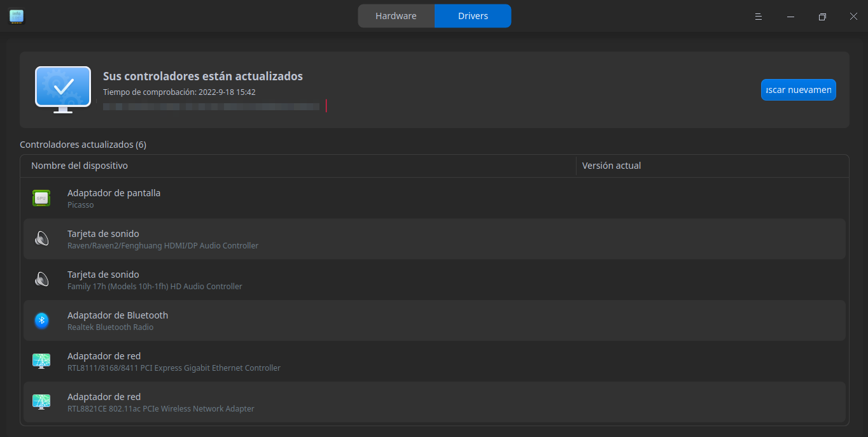The width and height of the screenshot is (868, 437).
Task: Select the Adaptador de pantalla label
Action: point(114,193)
